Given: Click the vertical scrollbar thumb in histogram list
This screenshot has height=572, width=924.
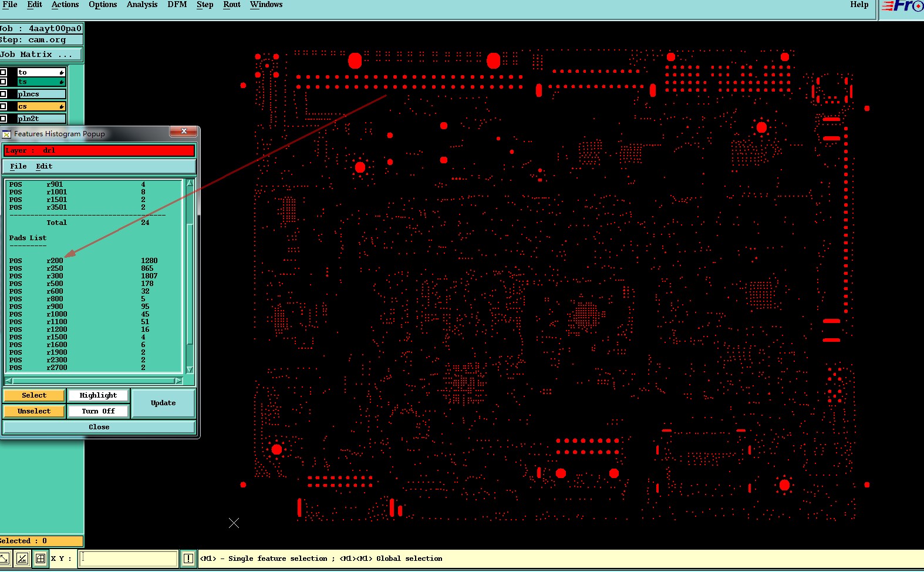Looking at the screenshot, I should click(x=190, y=284).
